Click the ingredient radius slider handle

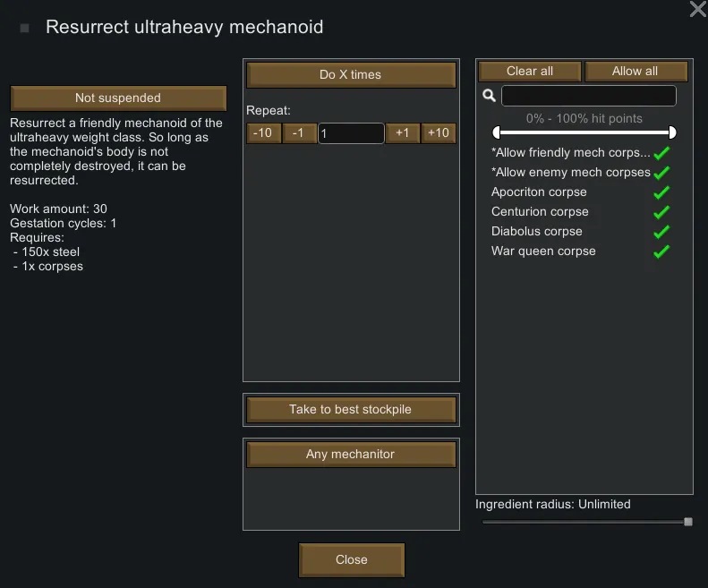tap(688, 521)
